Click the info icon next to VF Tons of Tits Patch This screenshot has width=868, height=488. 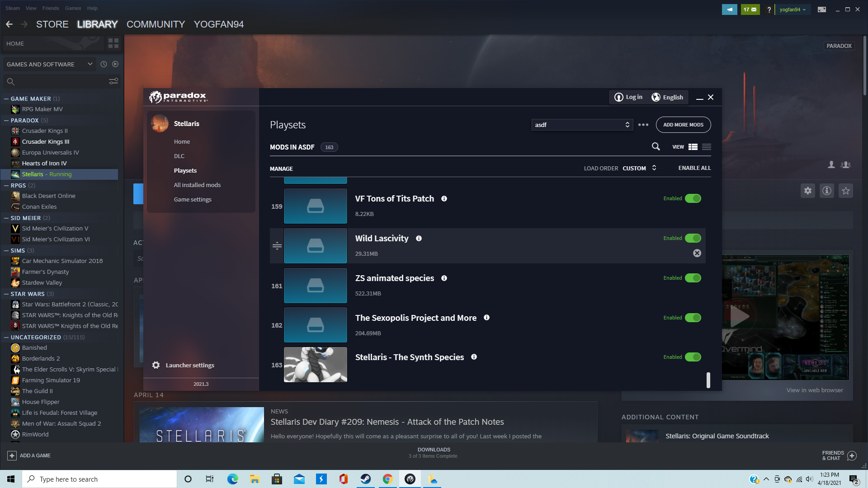(444, 199)
